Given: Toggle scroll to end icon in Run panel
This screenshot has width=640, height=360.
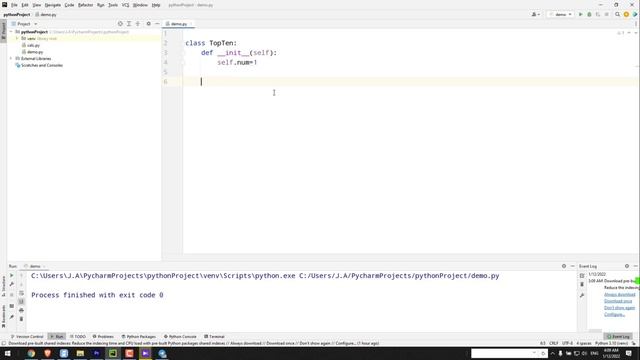Looking at the screenshot, I should pos(21,302).
